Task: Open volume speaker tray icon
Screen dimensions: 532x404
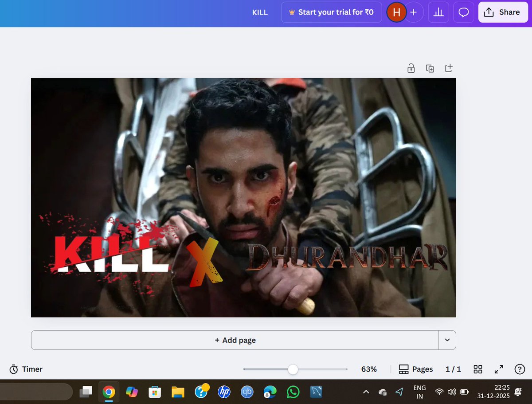Action: [x=452, y=392]
